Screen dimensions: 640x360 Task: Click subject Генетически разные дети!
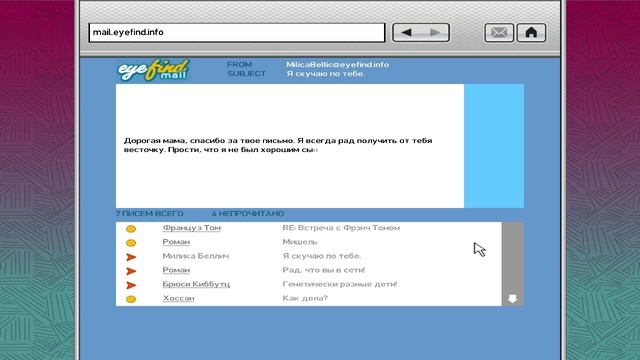pos(340,284)
